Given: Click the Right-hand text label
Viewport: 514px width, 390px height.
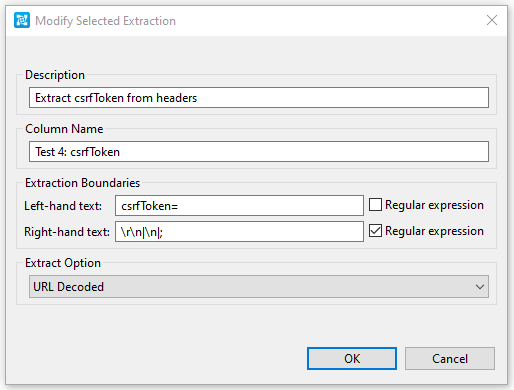Looking at the screenshot, I should 67,232.
